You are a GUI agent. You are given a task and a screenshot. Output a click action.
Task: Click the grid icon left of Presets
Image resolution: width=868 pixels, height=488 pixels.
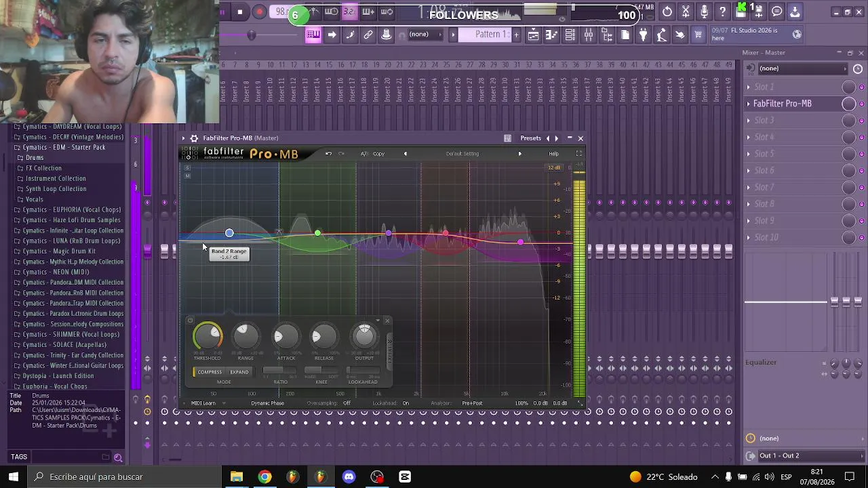[507, 138]
